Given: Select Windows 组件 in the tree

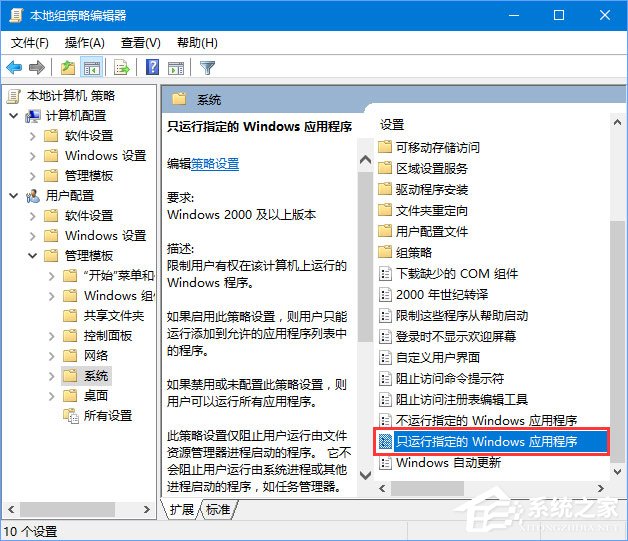Looking at the screenshot, I should [x=119, y=296].
